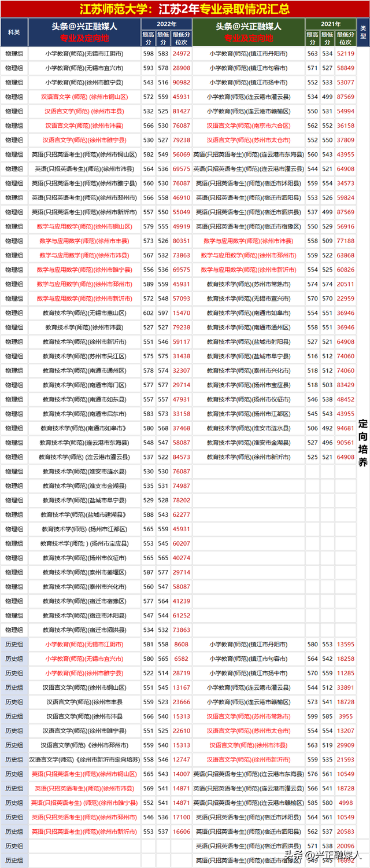This screenshot has height=868, width=370.
Task: Select rank value 11285
Action: coord(346,673)
